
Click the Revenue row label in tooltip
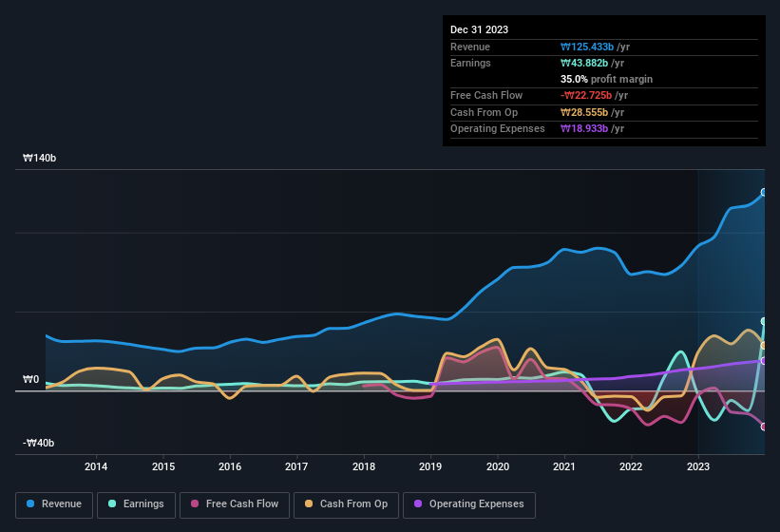[470, 47]
